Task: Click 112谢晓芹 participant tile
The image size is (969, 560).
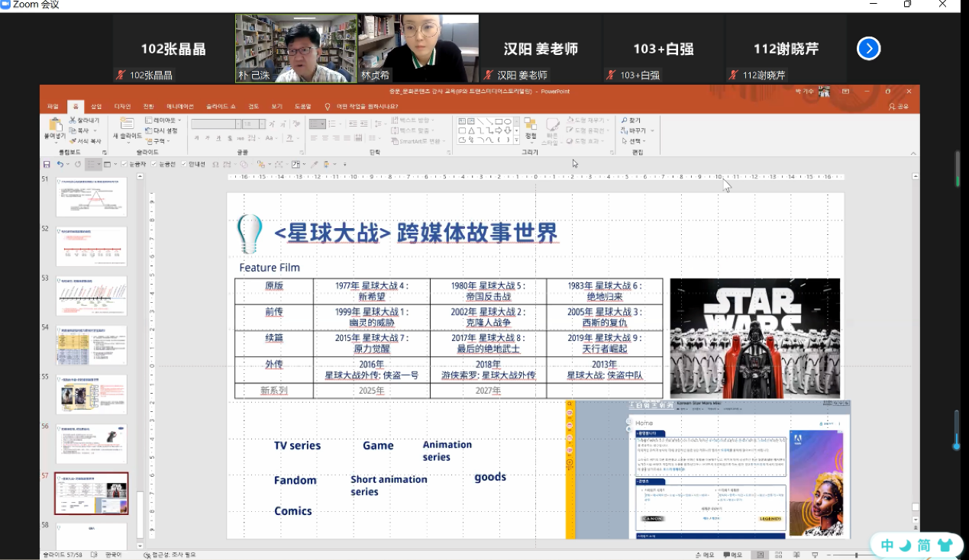Action: pyautogui.click(x=786, y=49)
